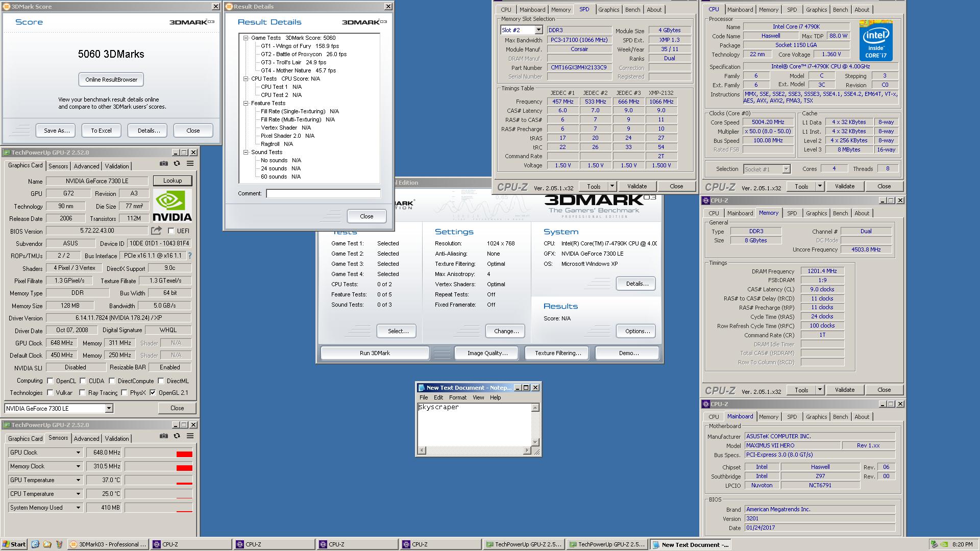Open the Slot #2 memory slot dropdown
This screenshot has height=551, width=980.
coord(538,30)
